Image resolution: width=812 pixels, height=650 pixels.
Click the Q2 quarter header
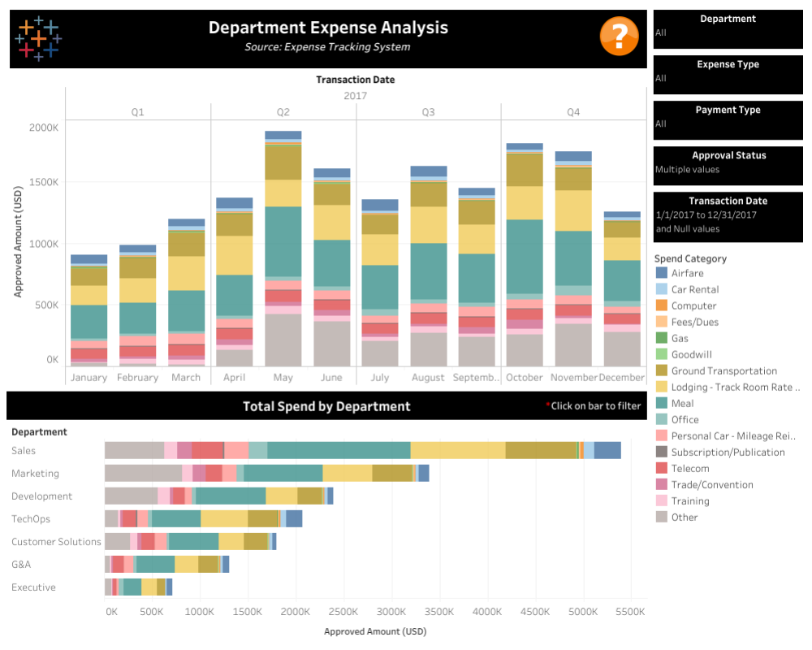point(283,112)
